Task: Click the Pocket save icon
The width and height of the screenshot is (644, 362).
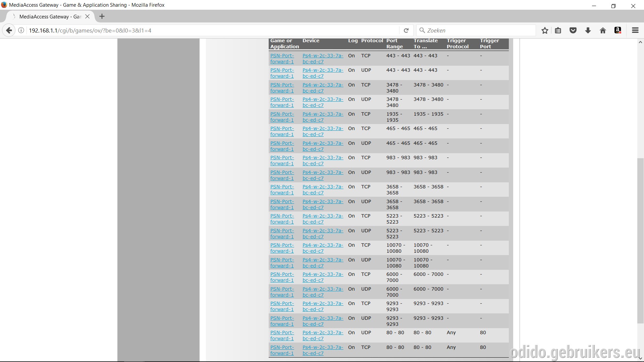Action: click(x=573, y=31)
